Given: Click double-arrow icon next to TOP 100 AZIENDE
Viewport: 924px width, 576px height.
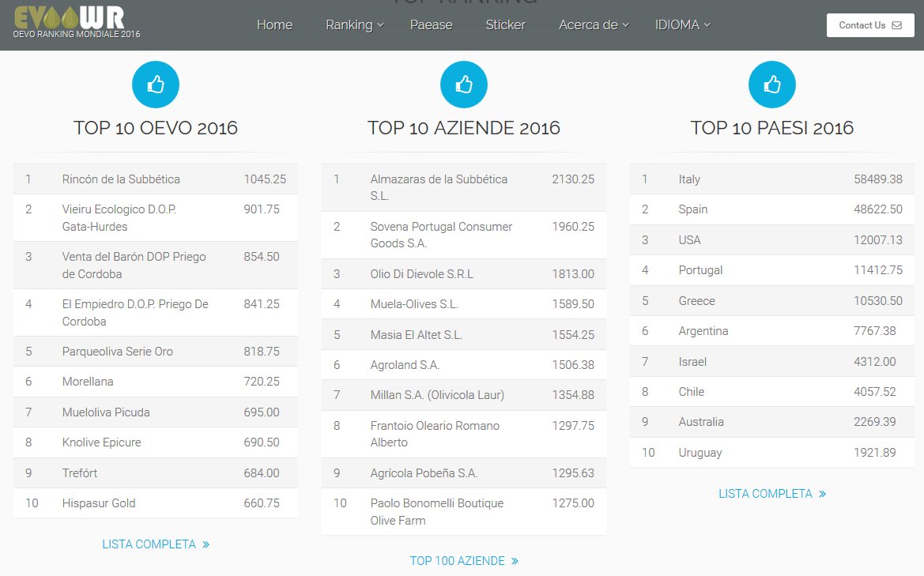Looking at the screenshot, I should pyautogui.click(x=515, y=561).
